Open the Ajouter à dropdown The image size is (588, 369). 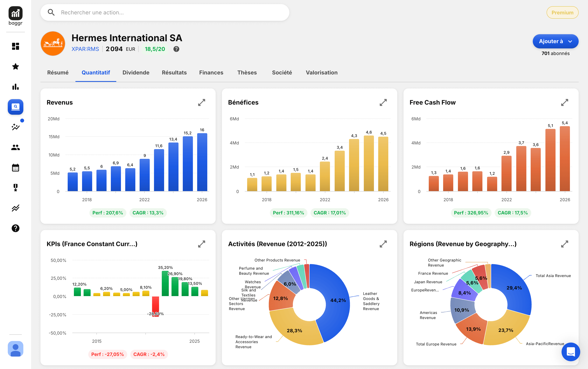555,41
